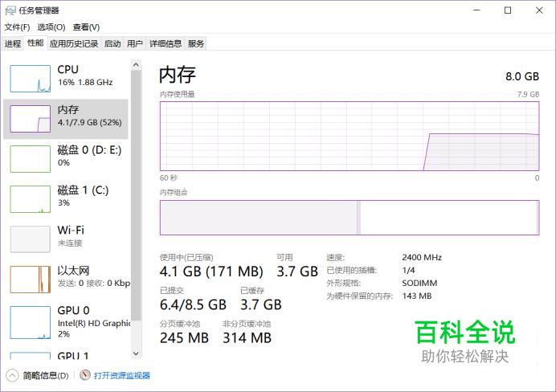Select the GPU 0 graph icon
This screenshot has height=392, width=556.
click(31, 323)
